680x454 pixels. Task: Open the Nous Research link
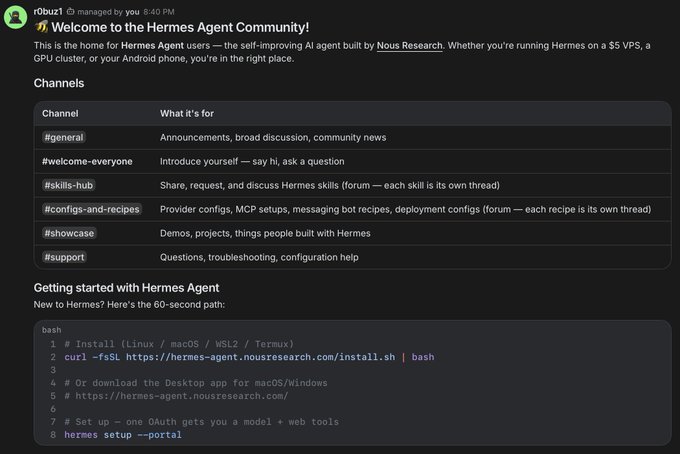tap(409, 46)
